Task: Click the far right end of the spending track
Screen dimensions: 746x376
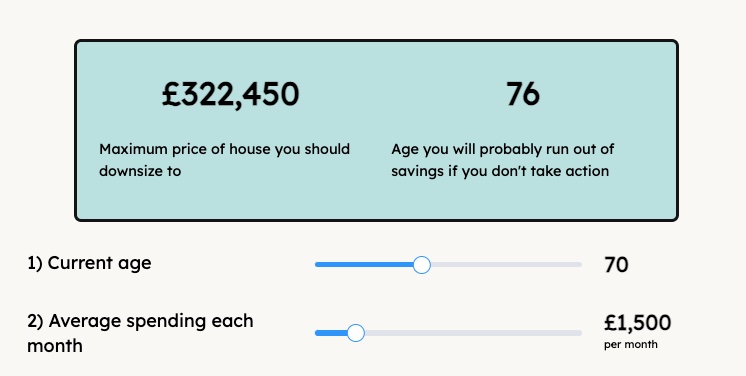Action: click(x=579, y=333)
